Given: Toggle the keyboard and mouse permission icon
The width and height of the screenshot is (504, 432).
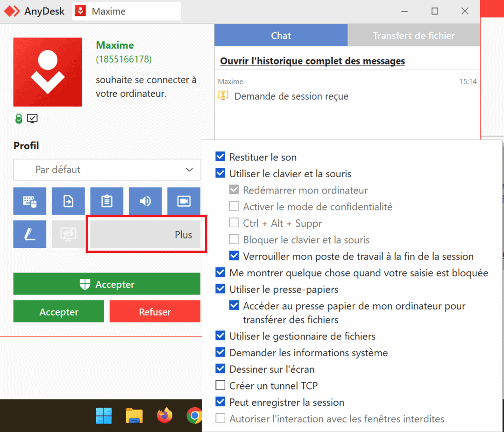Looking at the screenshot, I should pos(29,201).
